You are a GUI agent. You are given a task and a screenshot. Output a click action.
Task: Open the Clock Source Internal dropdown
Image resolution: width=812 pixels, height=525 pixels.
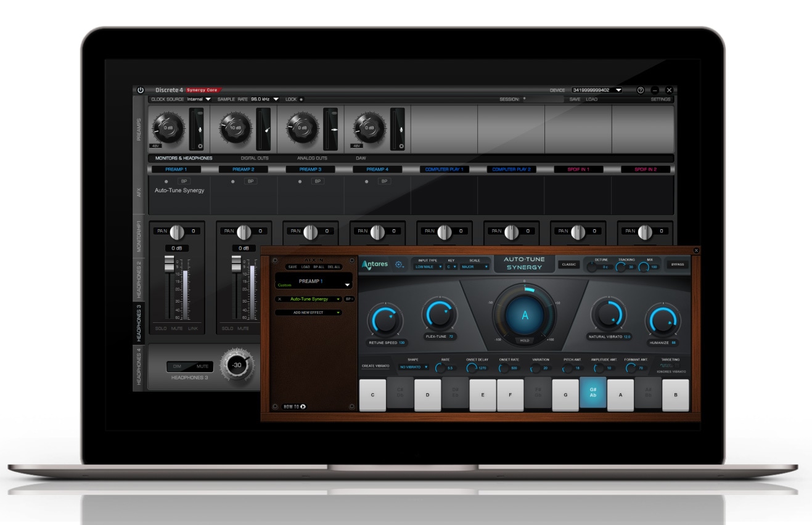(x=199, y=99)
